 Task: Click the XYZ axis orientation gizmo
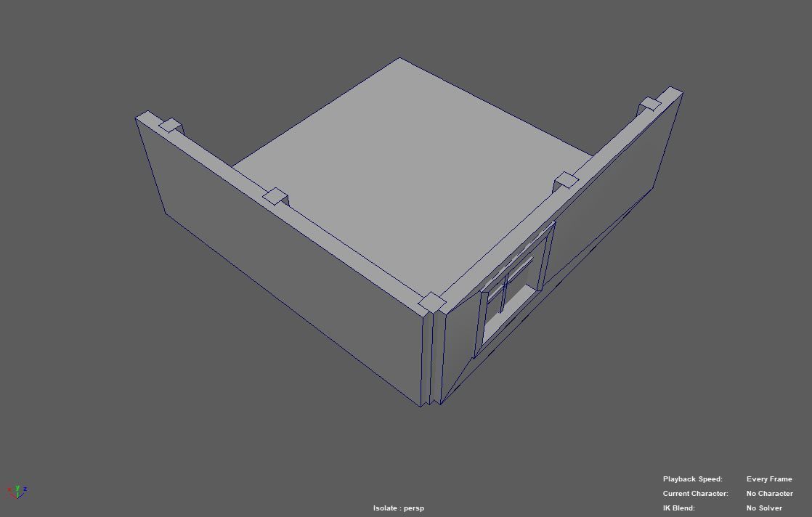(x=17, y=492)
